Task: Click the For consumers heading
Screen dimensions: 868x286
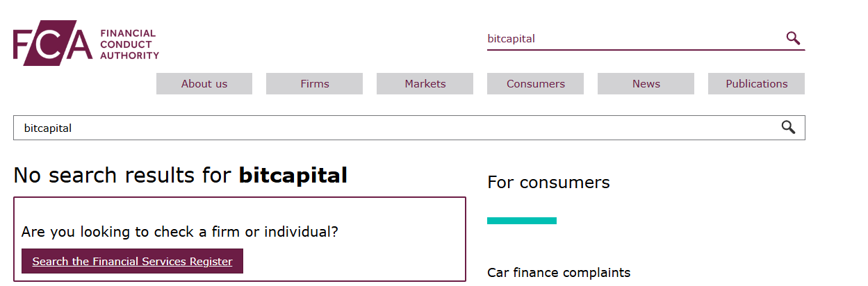Action: point(548,183)
